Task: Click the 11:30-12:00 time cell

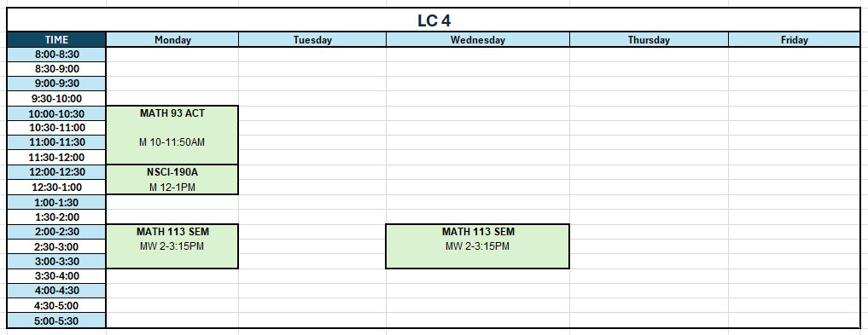Action: pyautogui.click(x=56, y=158)
